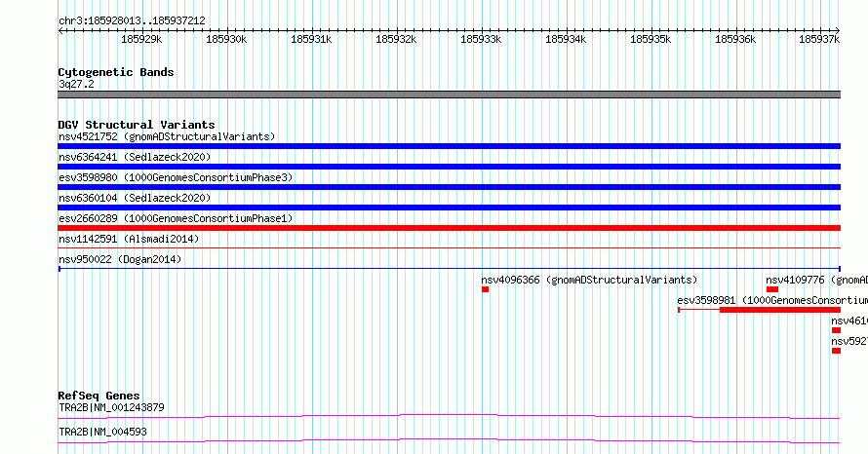Click the 3q27.2 band label
868x454 pixels.
point(76,84)
